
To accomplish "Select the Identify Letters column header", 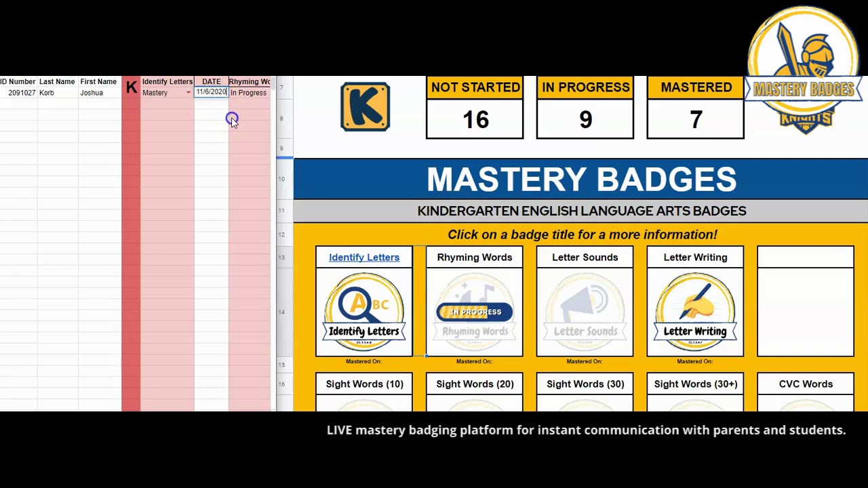I will [x=167, y=82].
